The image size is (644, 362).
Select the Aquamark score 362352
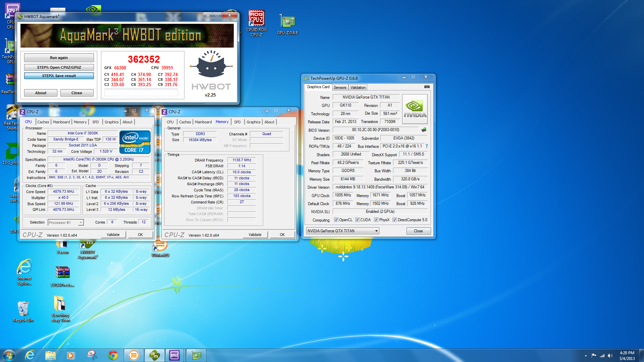click(x=144, y=59)
